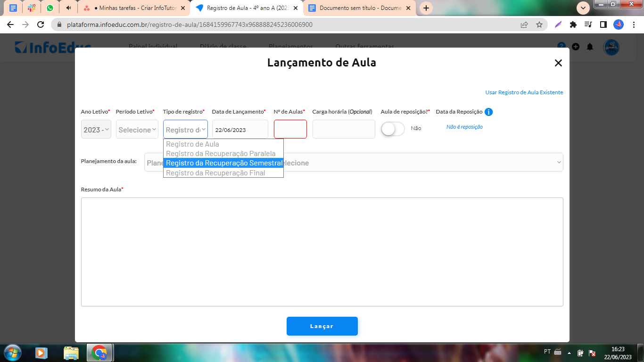Open the Chrome three-dot menu
This screenshot has width=644, height=362.
click(x=634, y=25)
